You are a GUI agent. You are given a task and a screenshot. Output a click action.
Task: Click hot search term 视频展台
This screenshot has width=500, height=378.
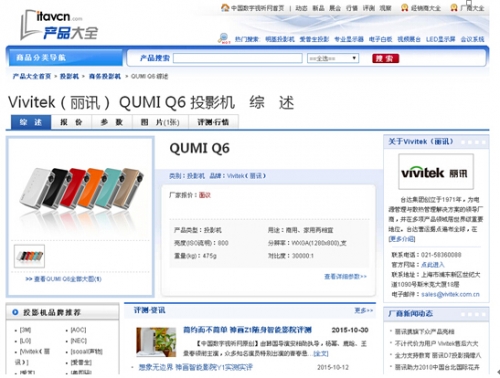(409, 39)
